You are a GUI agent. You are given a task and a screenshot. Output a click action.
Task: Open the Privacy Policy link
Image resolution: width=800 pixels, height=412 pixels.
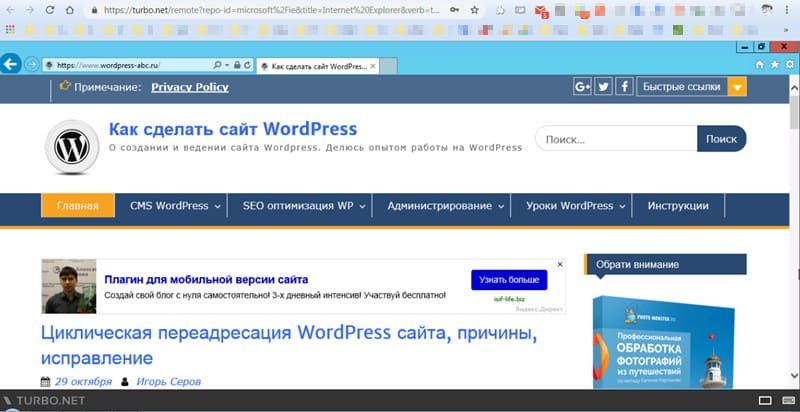[x=190, y=87]
